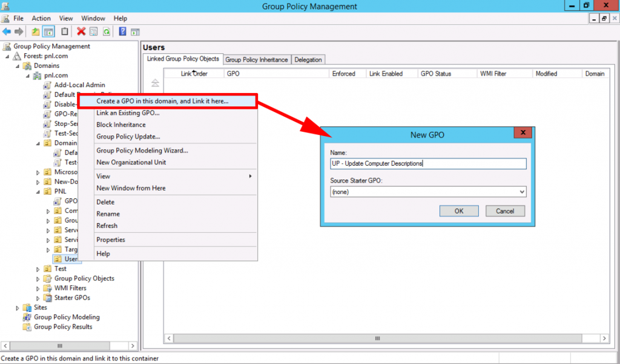620x364 pixels.
Task: Click the Help question mark toolbar icon
Action: point(122,31)
